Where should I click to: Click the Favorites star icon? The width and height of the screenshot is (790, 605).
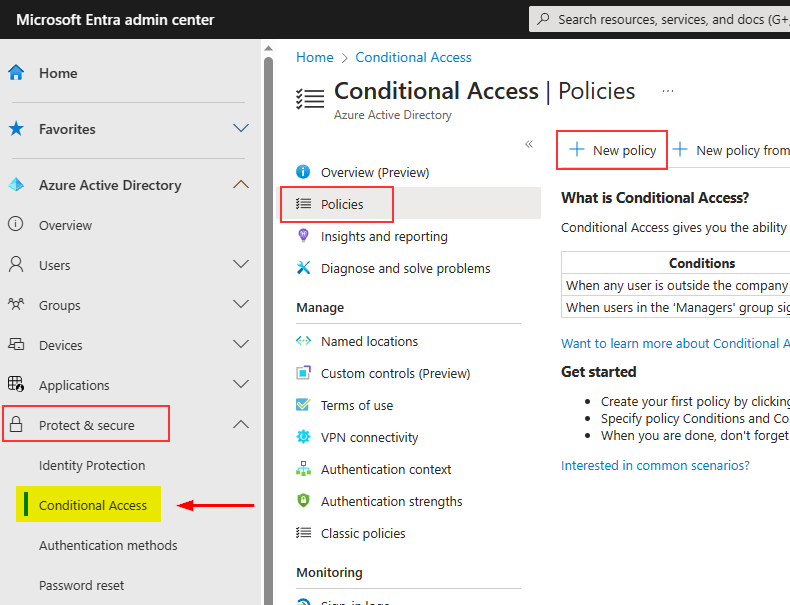point(16,129)
